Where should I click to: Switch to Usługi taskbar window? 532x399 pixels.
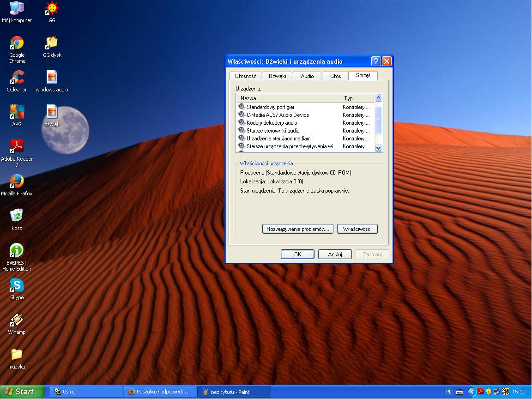(x=86, y=392)
